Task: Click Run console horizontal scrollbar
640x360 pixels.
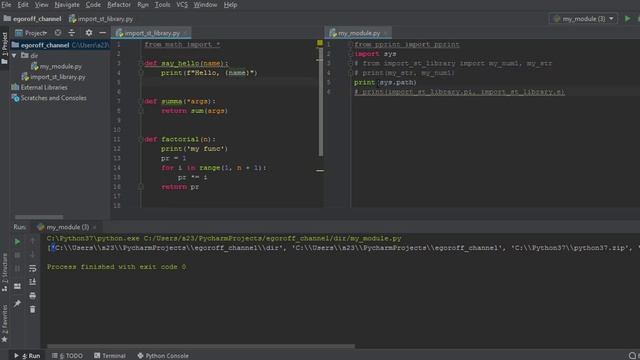Action: (201, 346)
